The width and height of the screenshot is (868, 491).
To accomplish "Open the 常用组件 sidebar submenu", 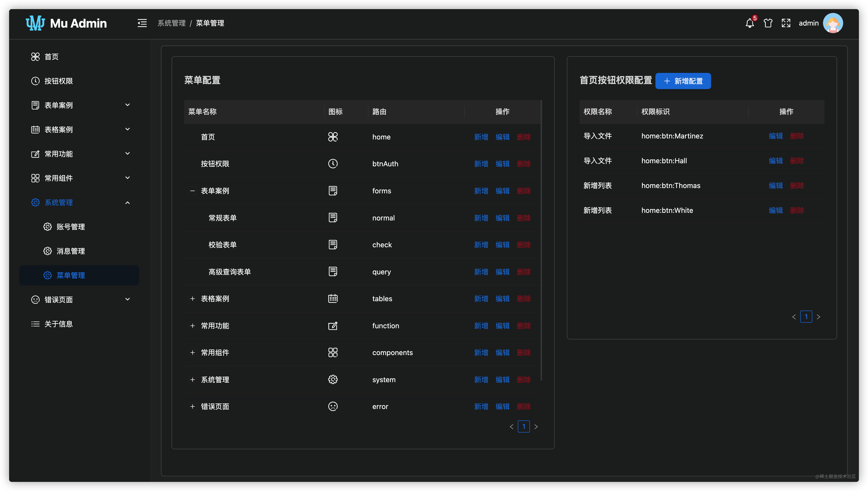I will (x=59, y=178).
